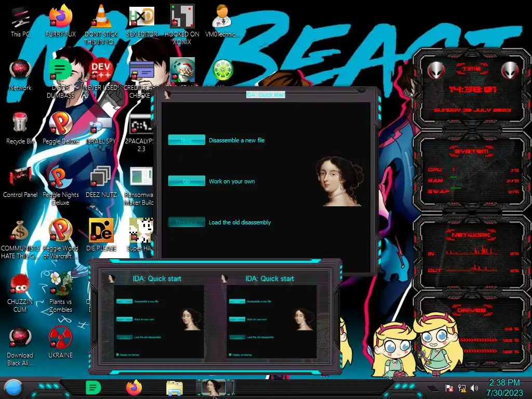Open File Explorer from the taskbar
The height and width of the screenshot is (399, 532).
click(175, 388)
